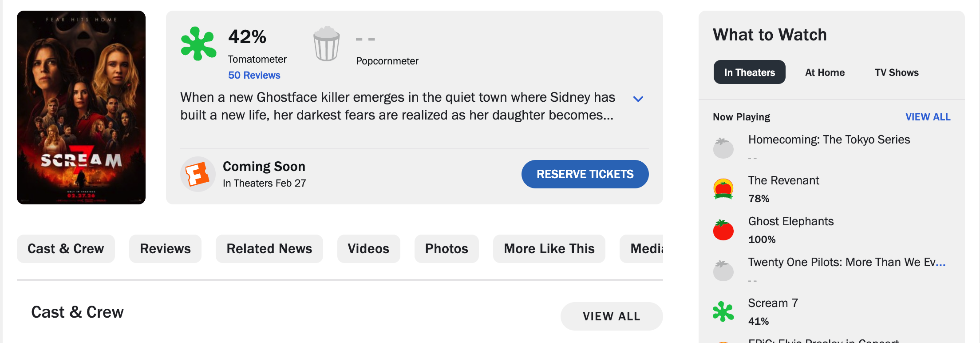
Task: Jump to the Videos section
Action: pyautogui.click(x=368, y=249)
